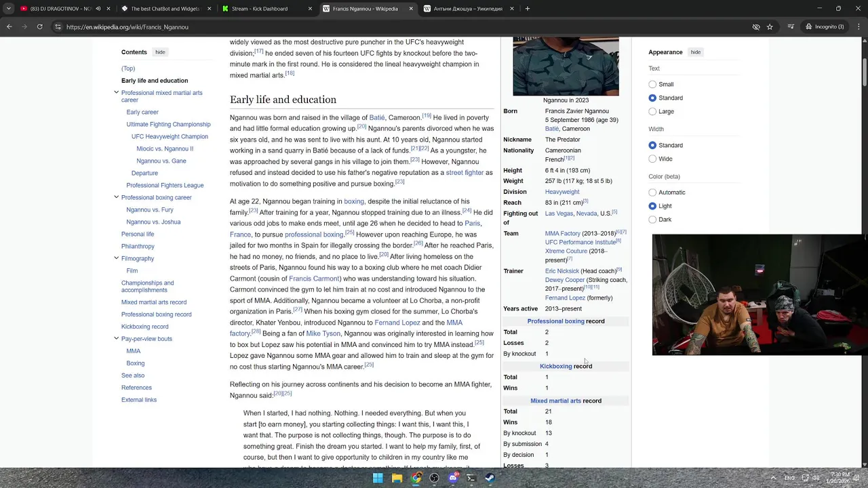The image size is (868, 488).
Task: Open OBS Studio from taskbar
Action: click(434, 478)
